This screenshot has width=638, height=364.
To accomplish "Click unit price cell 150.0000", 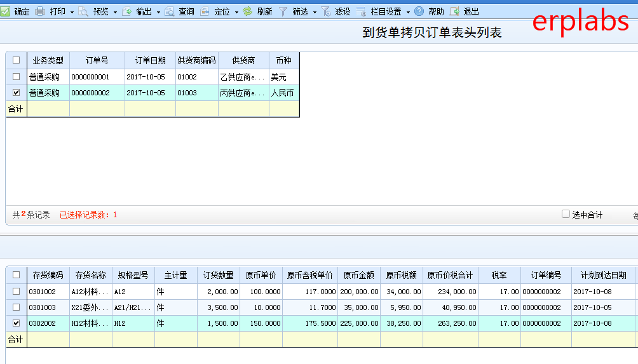I will click(x=261, y=323).
